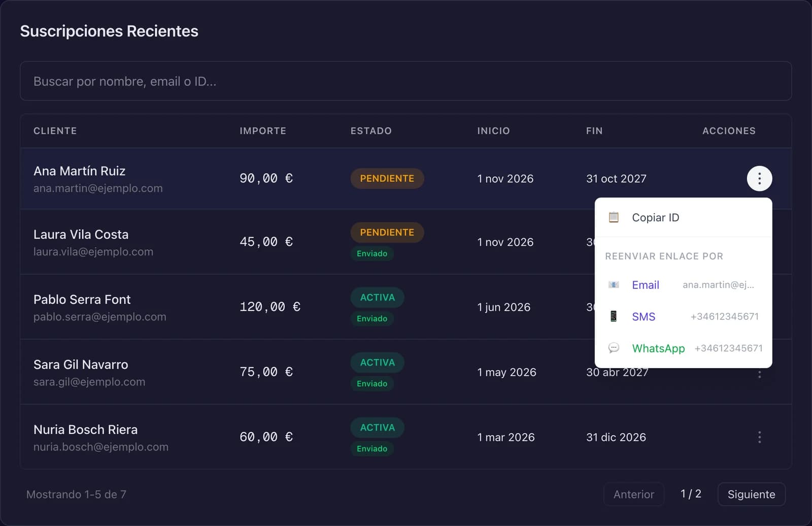Click Enviado tag in Sara Gil Navarro row
The width and height of the screenshot is (812, 526).
(x=371, y=383)
